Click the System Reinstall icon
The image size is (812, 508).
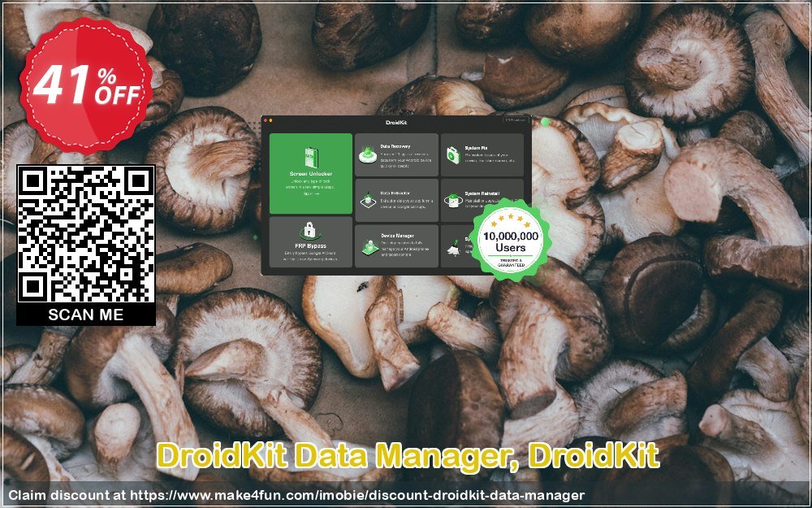click(x=453, y=200)
